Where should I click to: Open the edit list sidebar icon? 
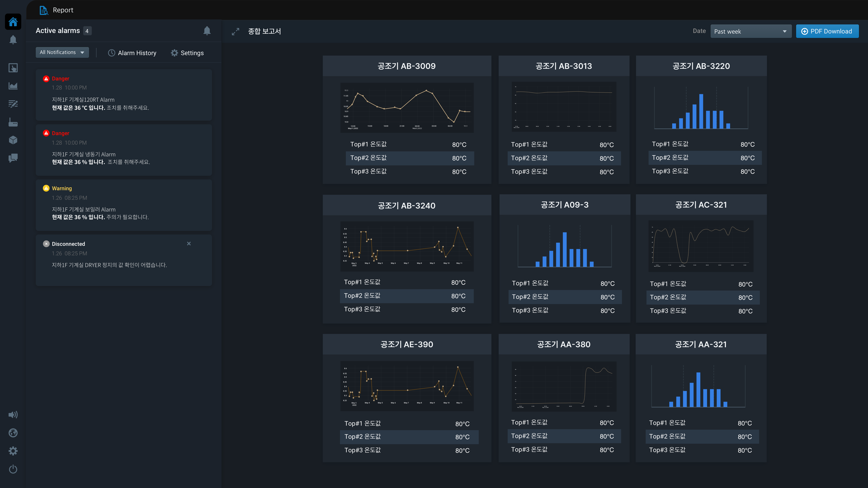tap(13, 104)
